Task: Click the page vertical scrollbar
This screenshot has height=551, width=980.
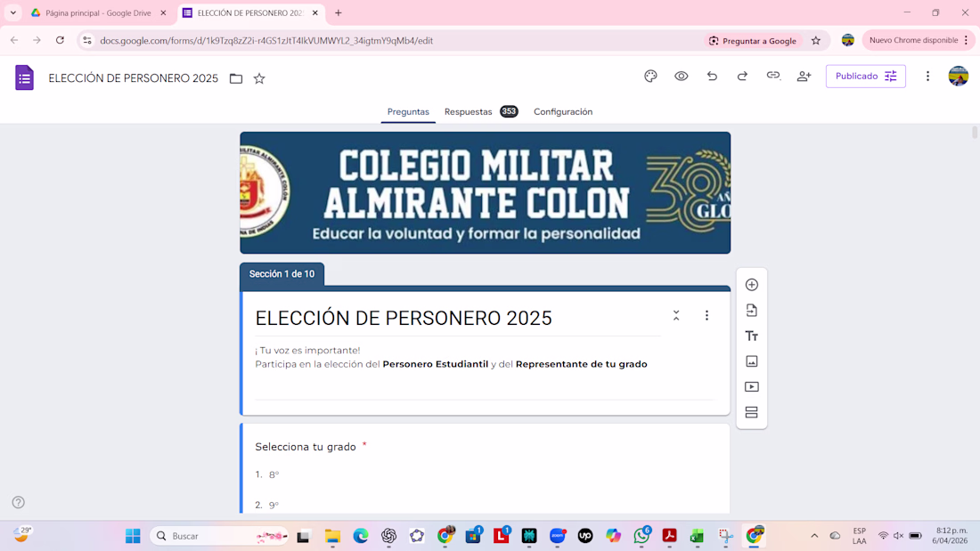Action: click(975, 133)
